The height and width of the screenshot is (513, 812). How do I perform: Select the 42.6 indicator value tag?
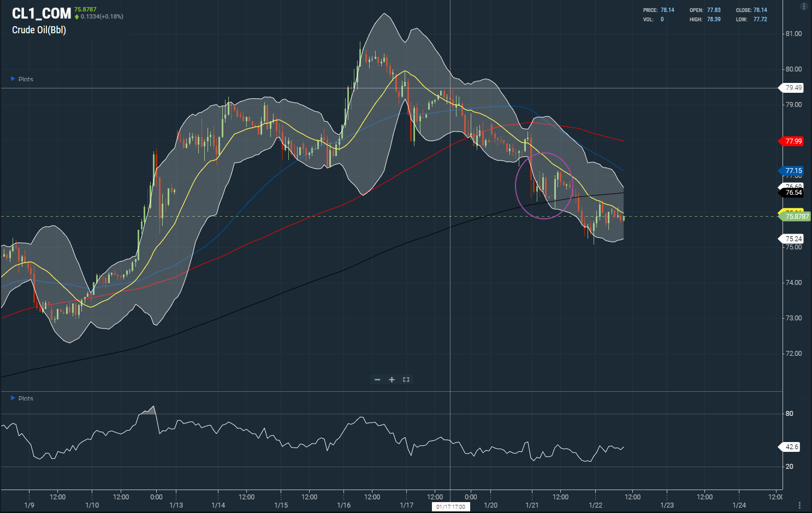[x=791, y=447]
